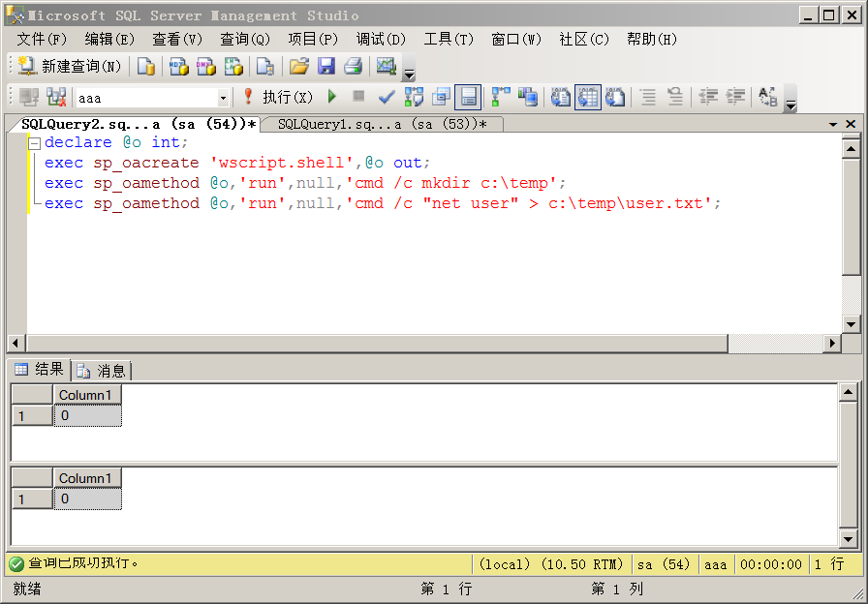Open the View (查看) menu

(177, 40)
